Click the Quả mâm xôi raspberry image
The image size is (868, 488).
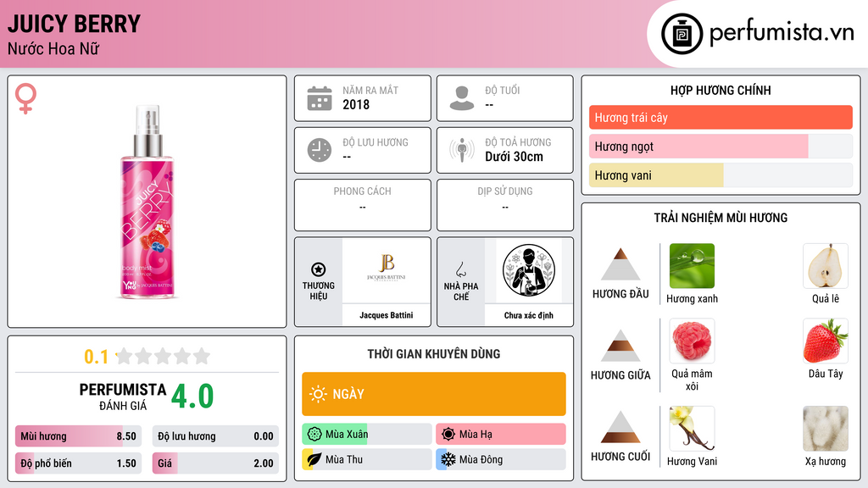692,341
